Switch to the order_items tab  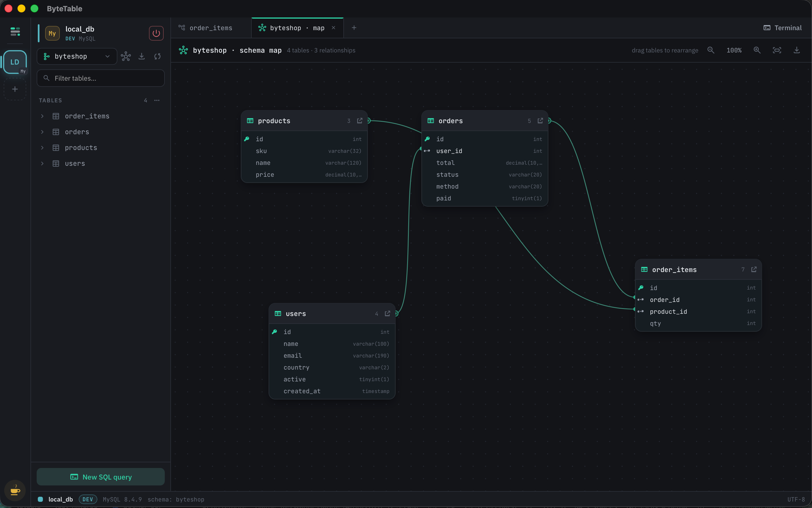pyautogui.click(x=211, y=28)
